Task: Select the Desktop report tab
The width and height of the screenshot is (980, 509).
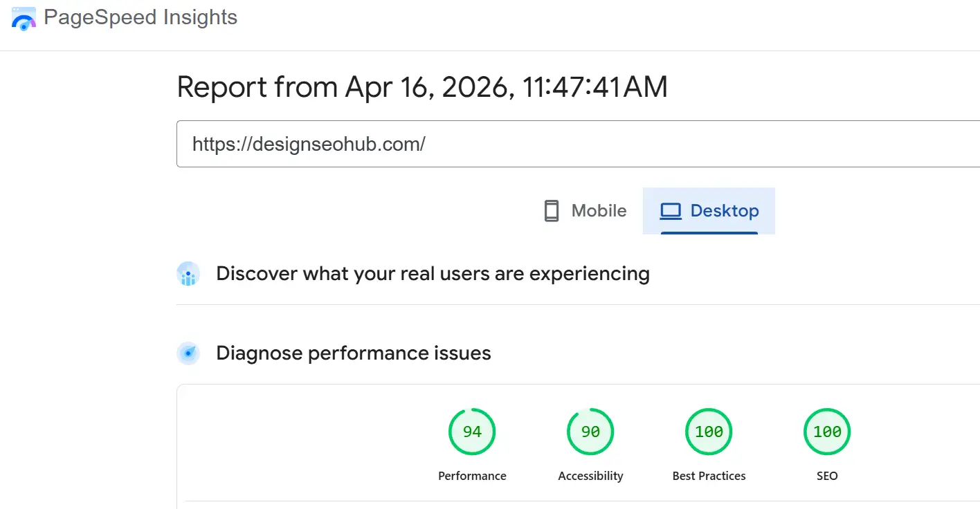Action: [709, 210]
